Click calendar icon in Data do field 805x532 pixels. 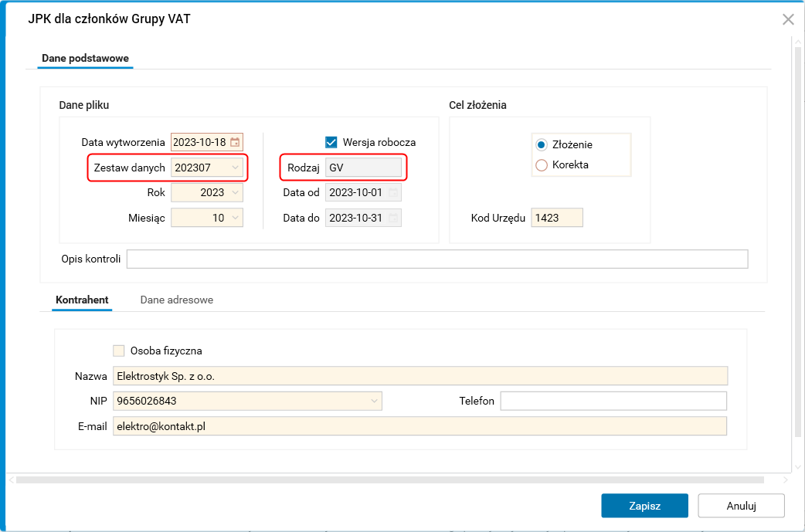[393, 218]
